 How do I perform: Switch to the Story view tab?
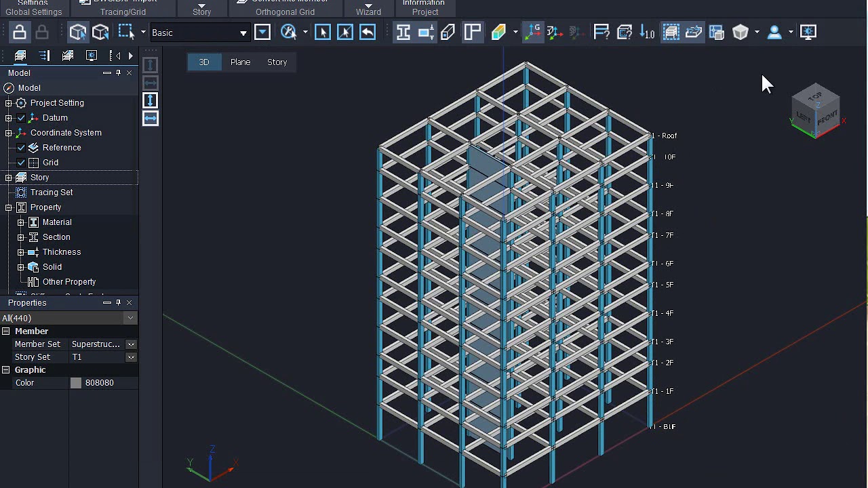[277, 62]
